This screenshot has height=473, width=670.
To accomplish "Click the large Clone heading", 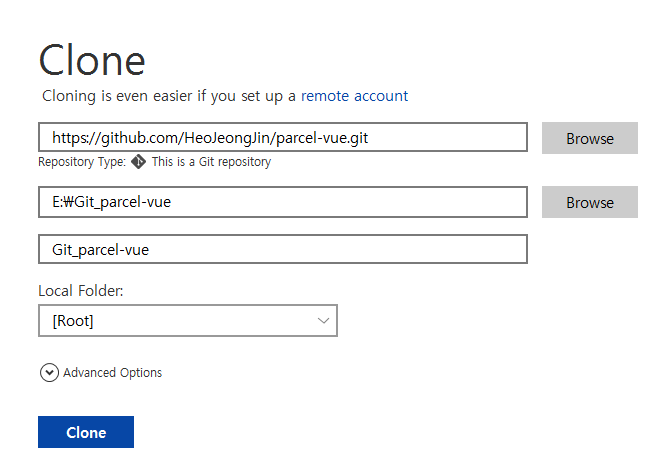I will pos(92,60).
